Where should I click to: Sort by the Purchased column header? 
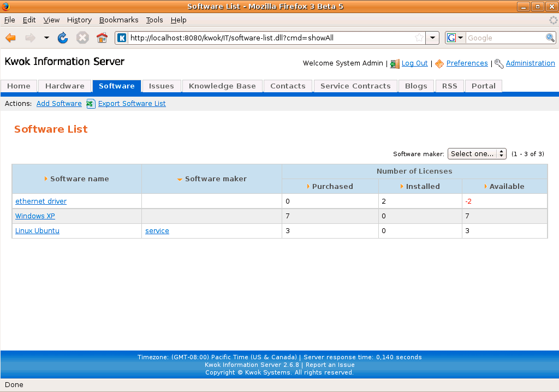pyautogui.click(x=332, y=186)
